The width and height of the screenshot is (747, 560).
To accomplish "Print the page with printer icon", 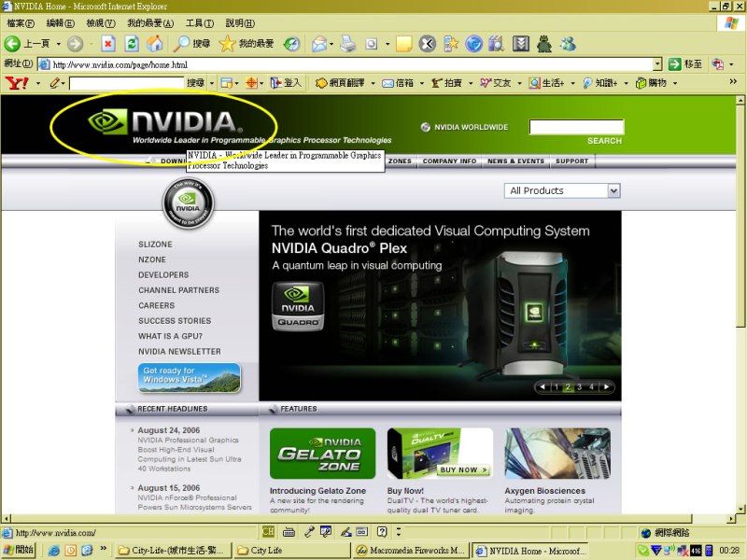I will point(348,44).
